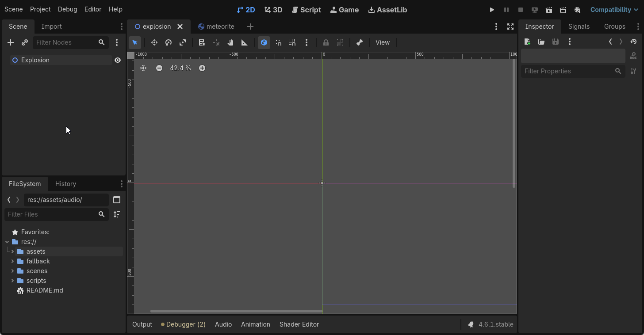Open skeleton options bone icon

coord(360,42)
